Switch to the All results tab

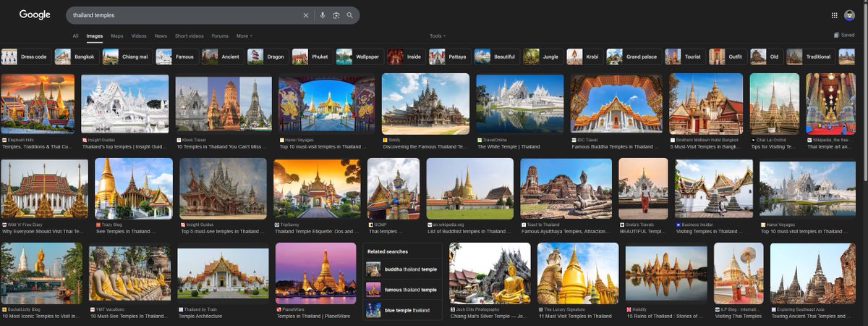tap(75, 35)
